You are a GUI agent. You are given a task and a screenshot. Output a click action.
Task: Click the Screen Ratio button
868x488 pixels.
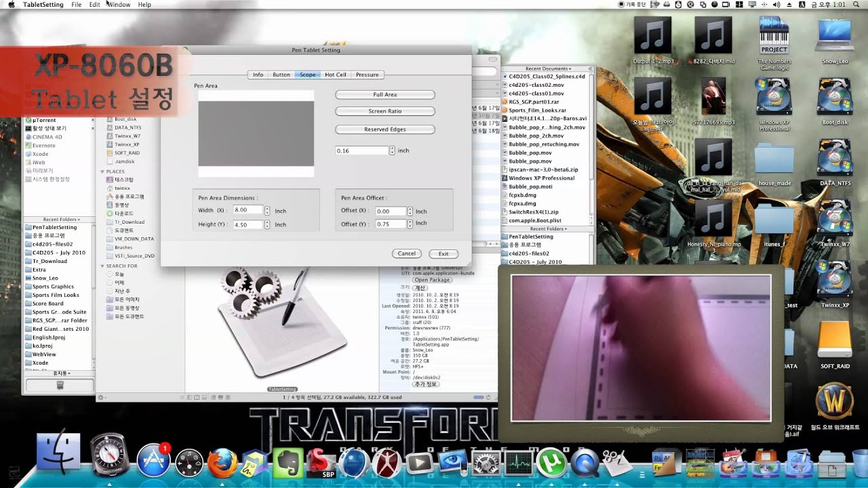click(385, 111)
